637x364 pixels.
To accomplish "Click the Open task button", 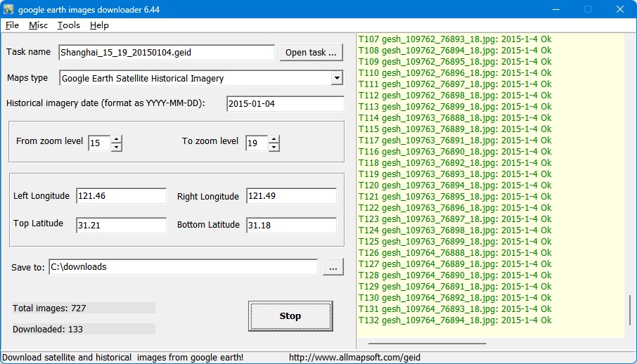I will click(311, 53).
